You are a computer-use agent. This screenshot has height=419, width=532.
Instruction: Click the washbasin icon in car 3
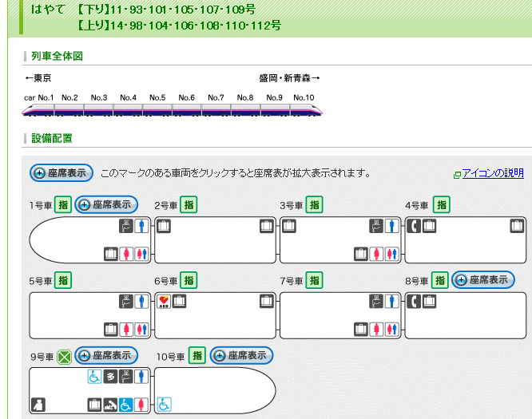(376, 226)
